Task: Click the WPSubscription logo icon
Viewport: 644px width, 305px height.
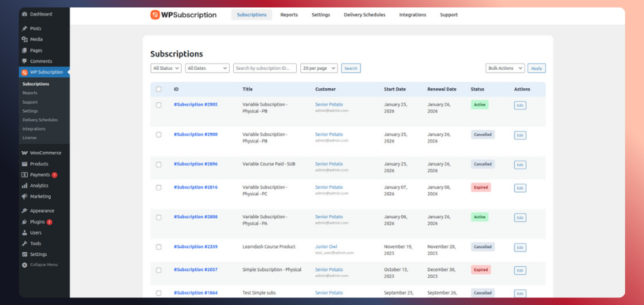Action: pos(155,15)
